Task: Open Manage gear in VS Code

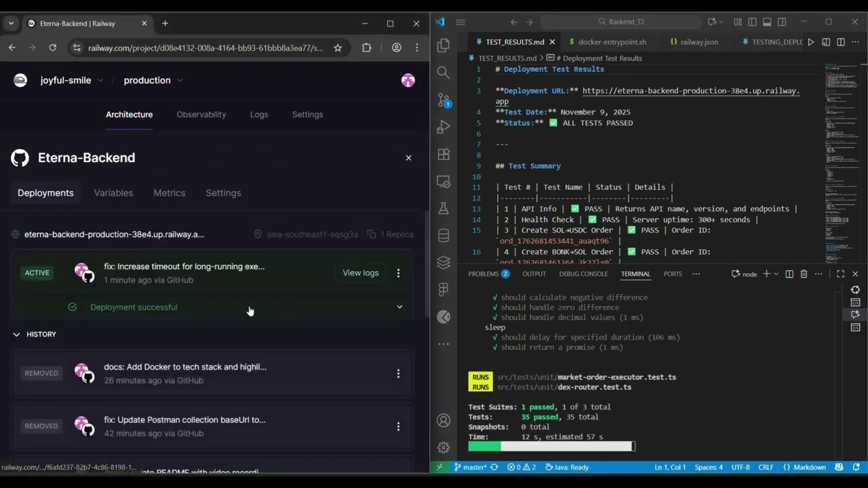Action: pyautogui.click(x=443, y=447)
